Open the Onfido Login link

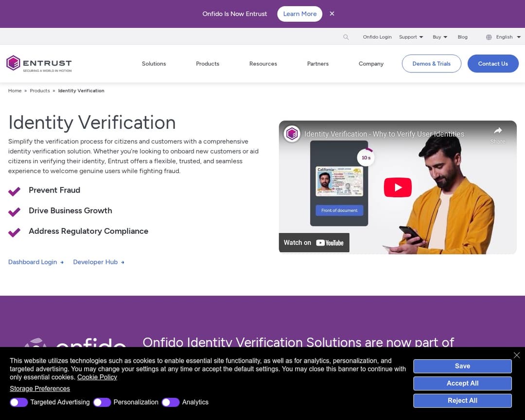tap(377, 37)
